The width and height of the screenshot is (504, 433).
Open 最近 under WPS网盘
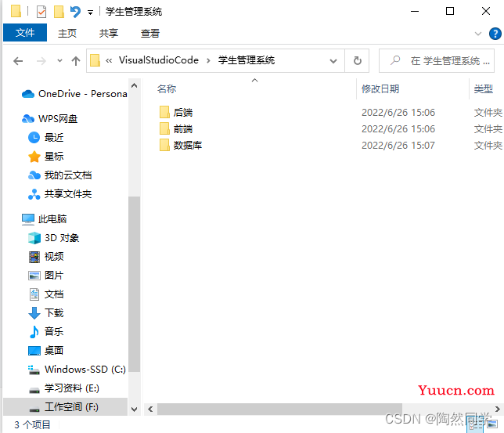(45, 138)
